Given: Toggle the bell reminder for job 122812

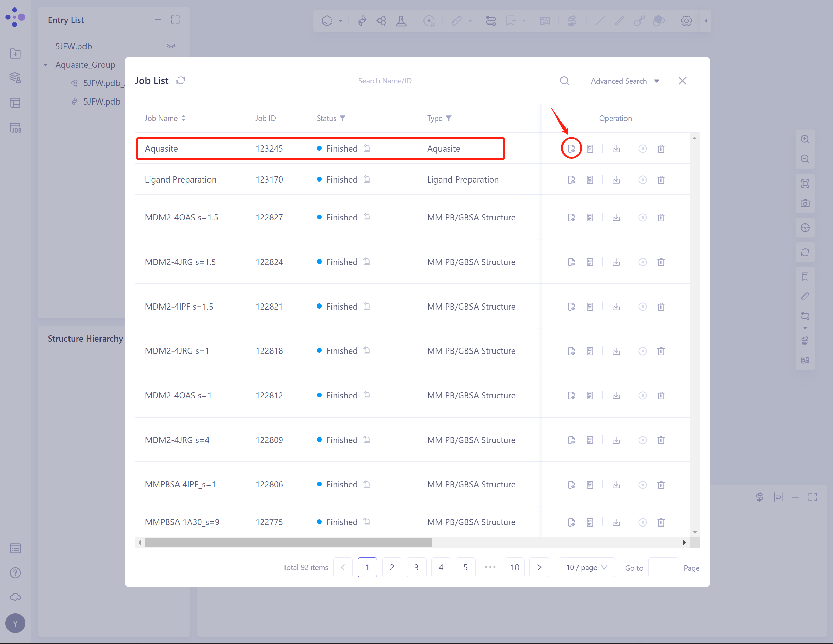Looking at the screenshot, I should click(367, 395).
